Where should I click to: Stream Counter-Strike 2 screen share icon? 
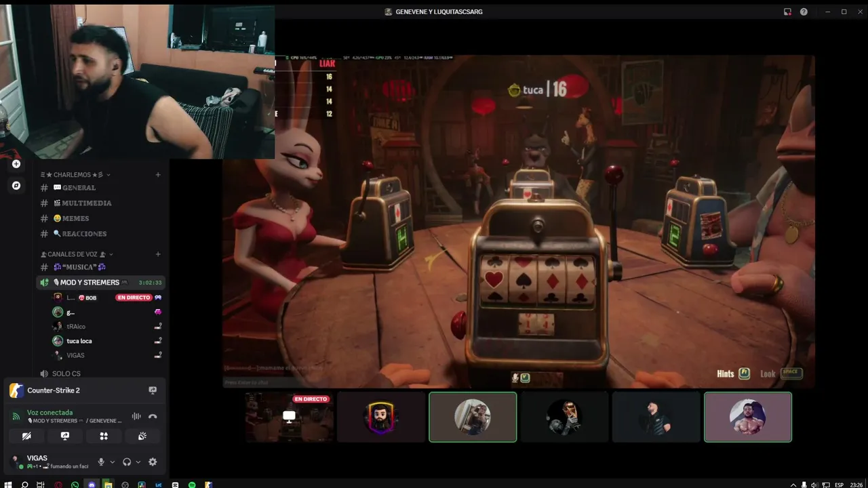pos(153,390)
